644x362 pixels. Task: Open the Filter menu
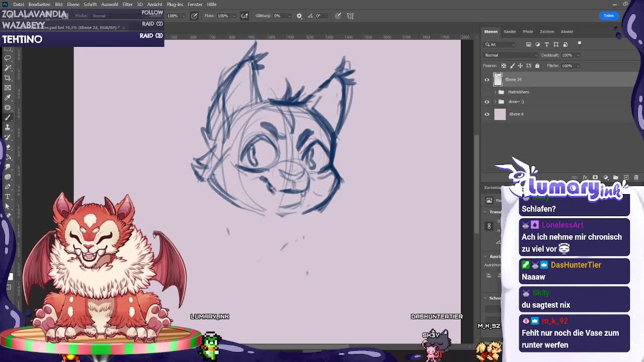127,5
